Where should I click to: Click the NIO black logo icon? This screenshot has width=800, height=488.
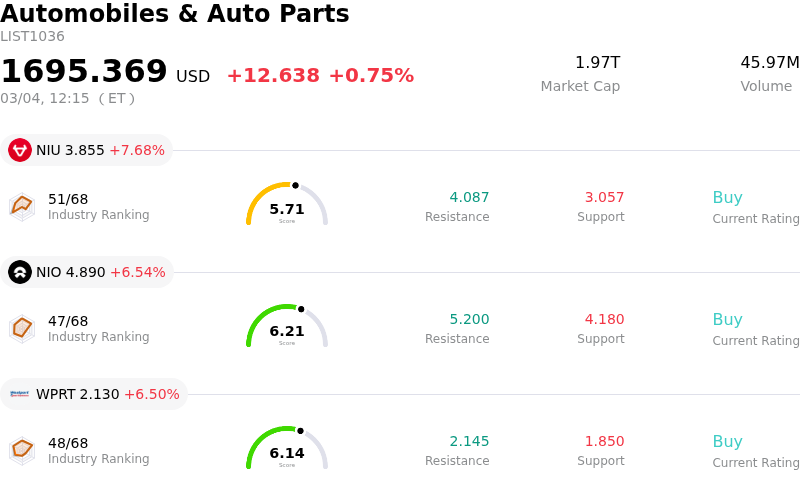click(x=20, y=272)
